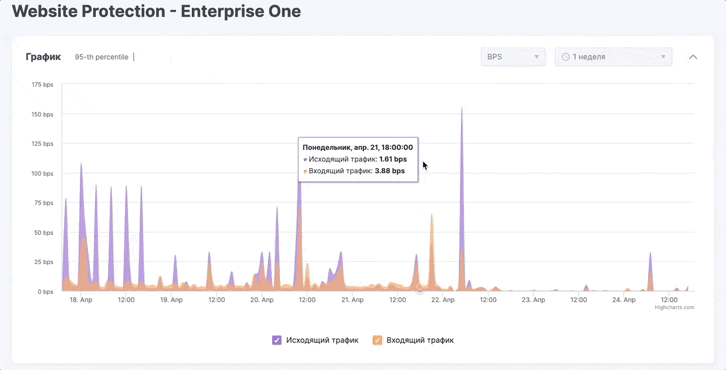Screen dimensions: 726x370
Task: Click the "0 bps" y-axis label
Action: pos(45,292)
